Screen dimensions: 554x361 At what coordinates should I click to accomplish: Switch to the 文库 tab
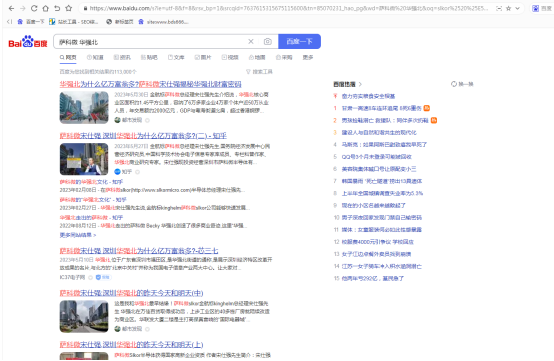pos(176,57)
